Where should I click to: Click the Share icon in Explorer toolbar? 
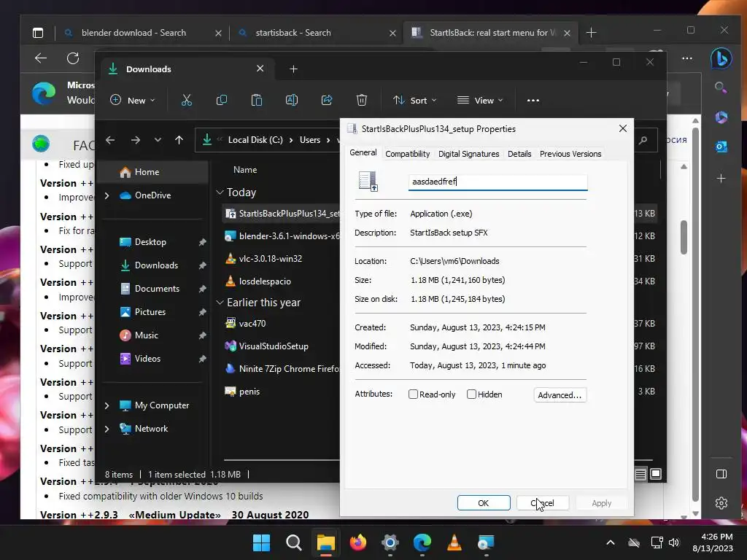coord(327,100)
